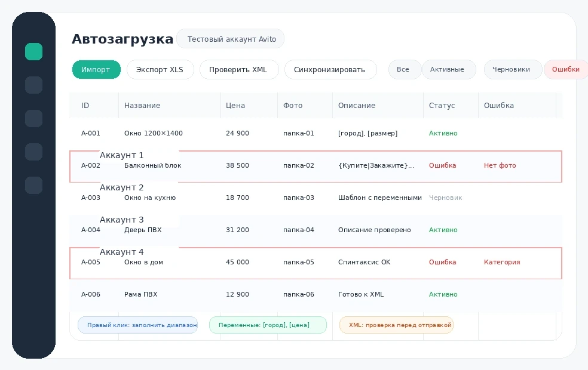This screenshot has height=370, width=588.
Task: Select the {Купите|Закажите} description cell
Action: [x=376, y=165]
